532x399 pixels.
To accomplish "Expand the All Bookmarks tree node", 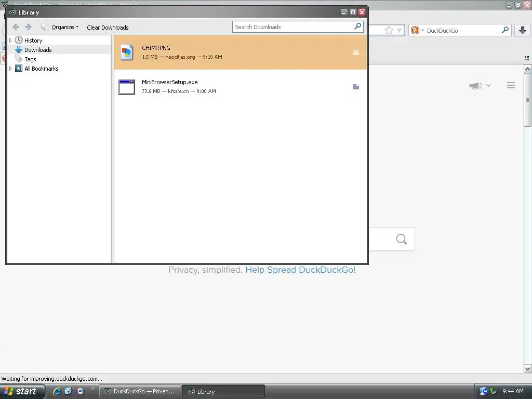I will tap(10, 69).
